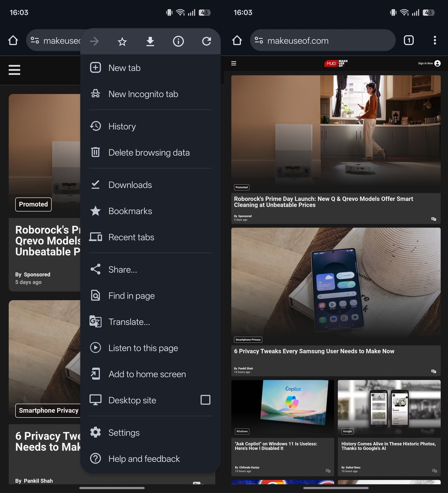The image size is (448, 493).
Task: Open the three-dot Chrome menu on right
Action: 435,40
